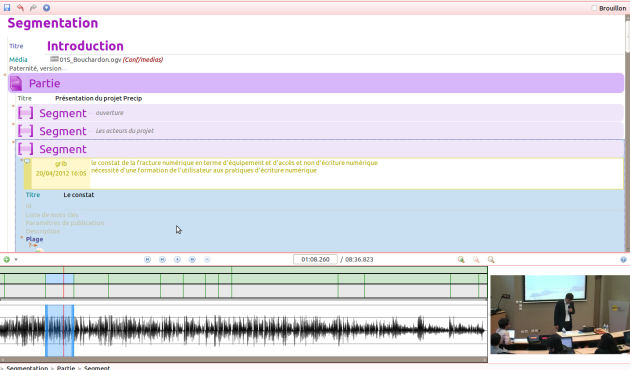Click the redo arrow in the top toolbar
This screenshot has width=630, height=370.
pyautogui.click(x=33, y=8)
